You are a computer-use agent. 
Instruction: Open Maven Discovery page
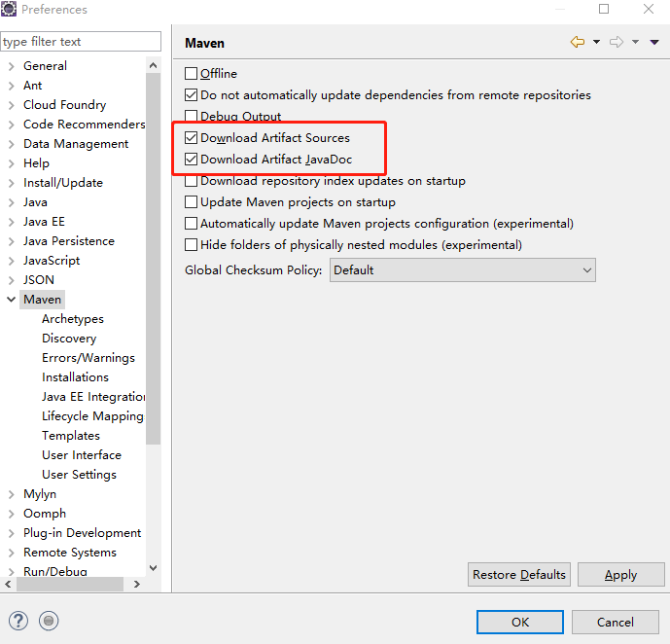(69, 339)
